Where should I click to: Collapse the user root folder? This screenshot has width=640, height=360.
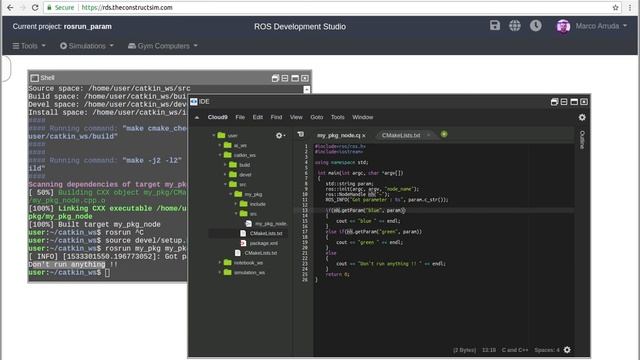[213, 135]
